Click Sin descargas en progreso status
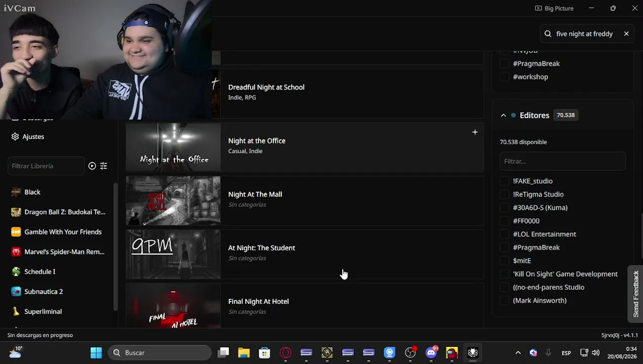 pos(40,335)
